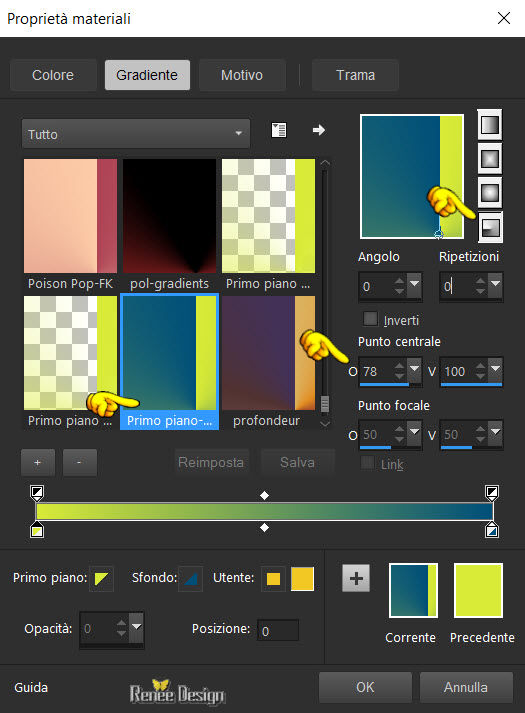Open the gradient category view options icon
The height and width of the screenshot is (713, 525).
tap(279, 130)
